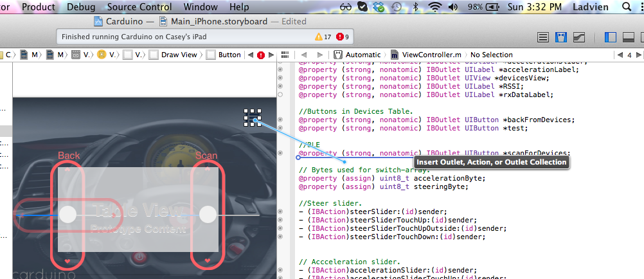Screen dimensions: 644x279
Task: Click the Scan button in storyboard
Action: (x=206, y=156)
